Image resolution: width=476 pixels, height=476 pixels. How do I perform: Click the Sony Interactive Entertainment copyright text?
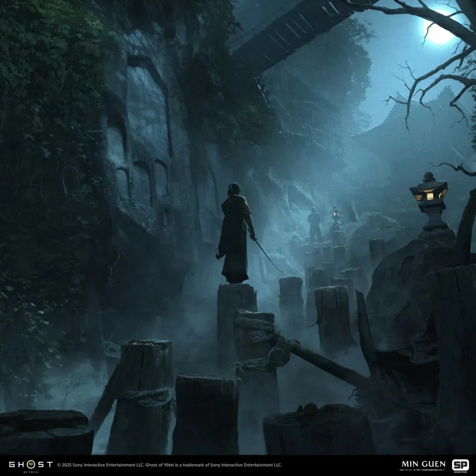tap(169, 465)
